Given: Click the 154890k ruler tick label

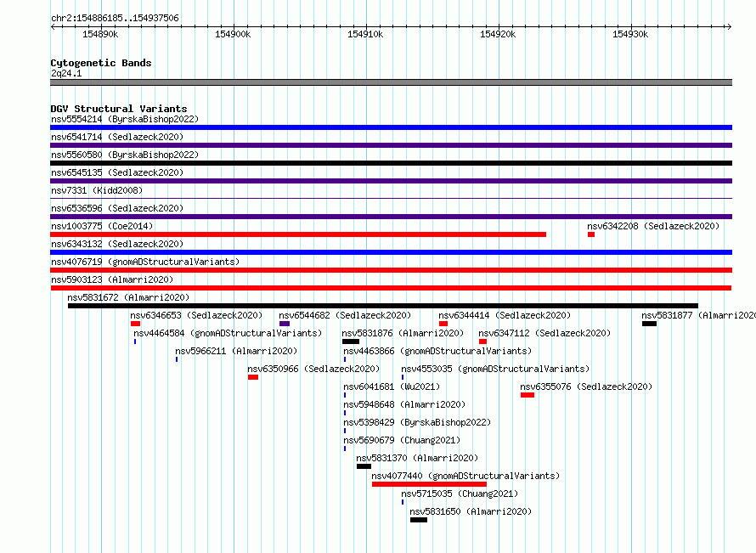Looking at the screenshot, I should 100,34.
